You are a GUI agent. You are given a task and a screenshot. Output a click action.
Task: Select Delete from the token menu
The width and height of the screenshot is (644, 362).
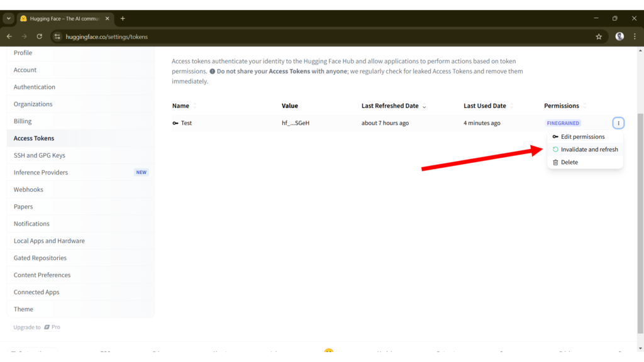coord(585,163)
